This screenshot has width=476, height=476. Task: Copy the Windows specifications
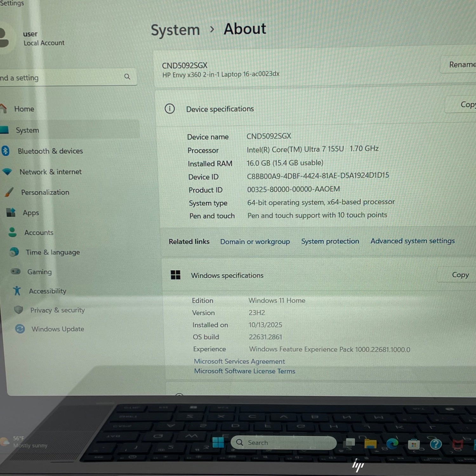tap(460, 275)
